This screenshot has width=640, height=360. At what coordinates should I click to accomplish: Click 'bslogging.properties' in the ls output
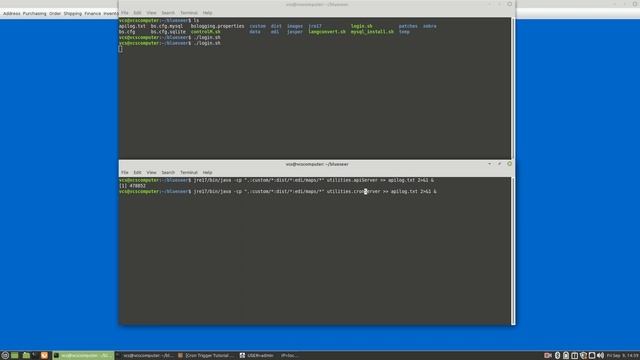tap(218, 26)
